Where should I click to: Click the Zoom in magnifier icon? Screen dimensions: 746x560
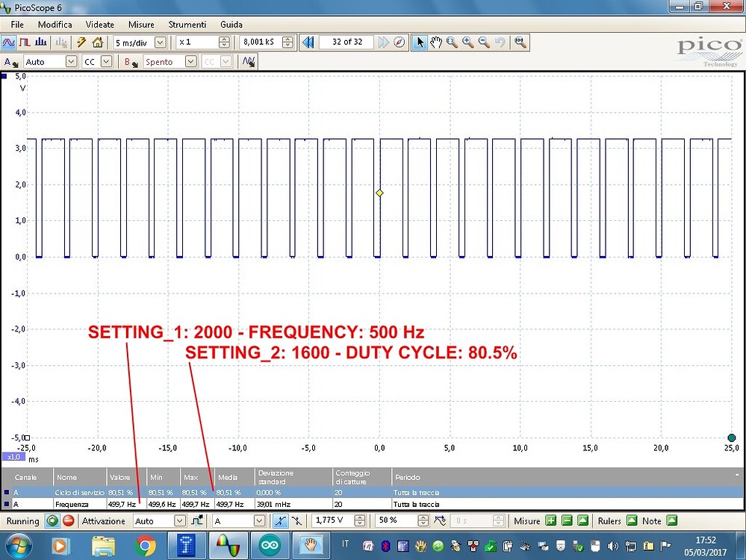click(x=468, y=43)
